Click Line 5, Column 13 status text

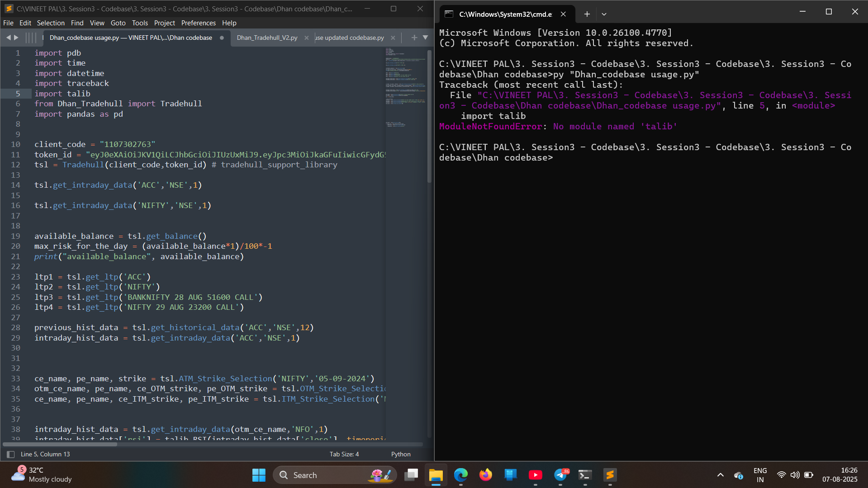point(45,454)
